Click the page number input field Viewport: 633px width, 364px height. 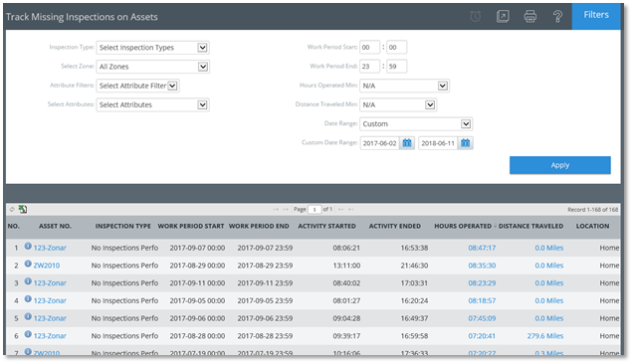point(315,210)
